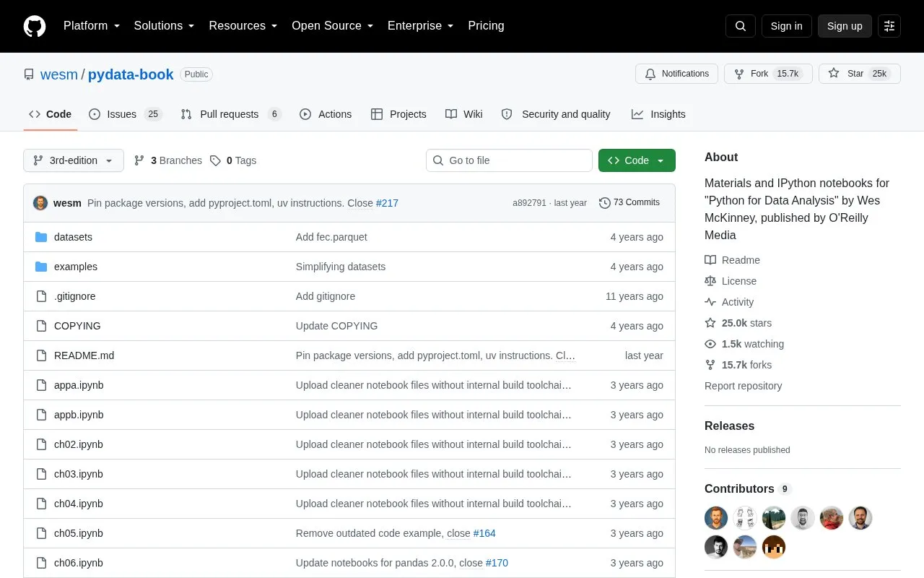Expand the Platform menu
The width and height of the screenshot is (924, 578).
(92, 26)
